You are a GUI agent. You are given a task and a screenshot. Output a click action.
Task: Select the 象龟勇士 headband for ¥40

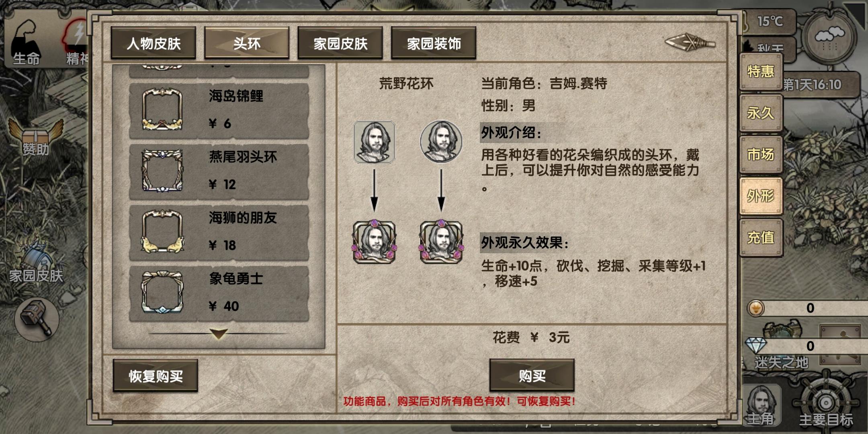click(x=219, y=293)
